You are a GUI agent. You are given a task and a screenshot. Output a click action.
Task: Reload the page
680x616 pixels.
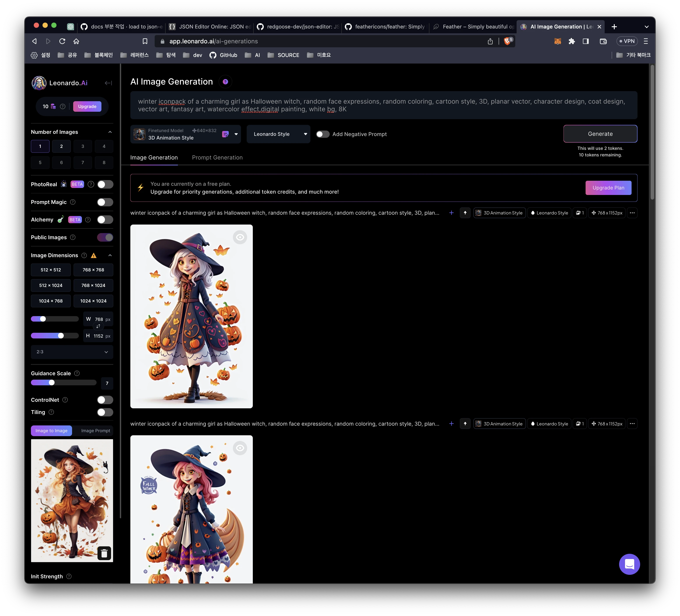[x=62, y=41]
